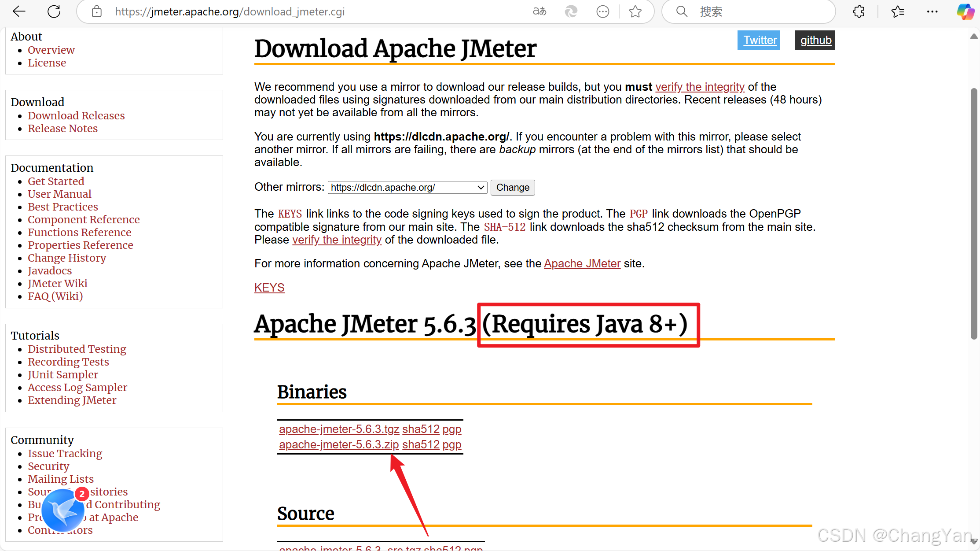The width and height of the screenshot is (980, 551).
Task: Open Mailing Lists link
Action: point(61,479)
